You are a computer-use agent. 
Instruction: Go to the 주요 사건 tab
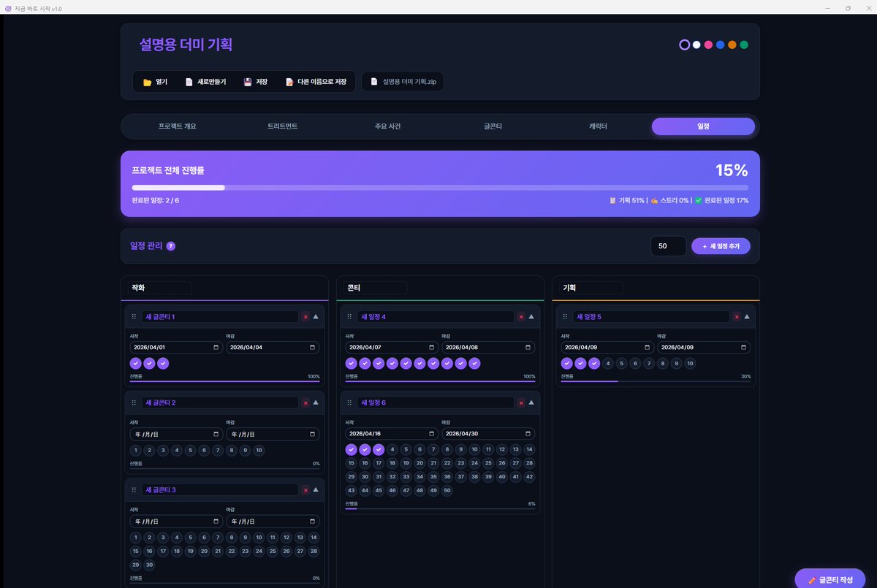coord(387,126)
